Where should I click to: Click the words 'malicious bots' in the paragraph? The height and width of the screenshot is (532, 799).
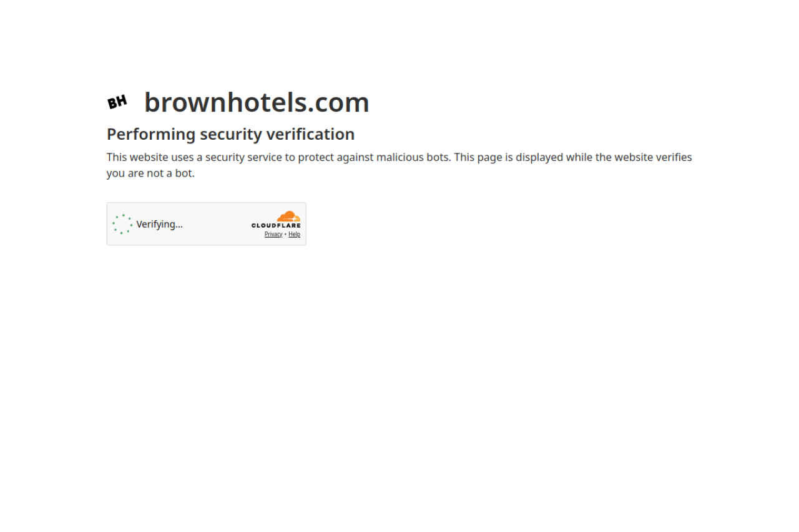[x=413, y=157]
